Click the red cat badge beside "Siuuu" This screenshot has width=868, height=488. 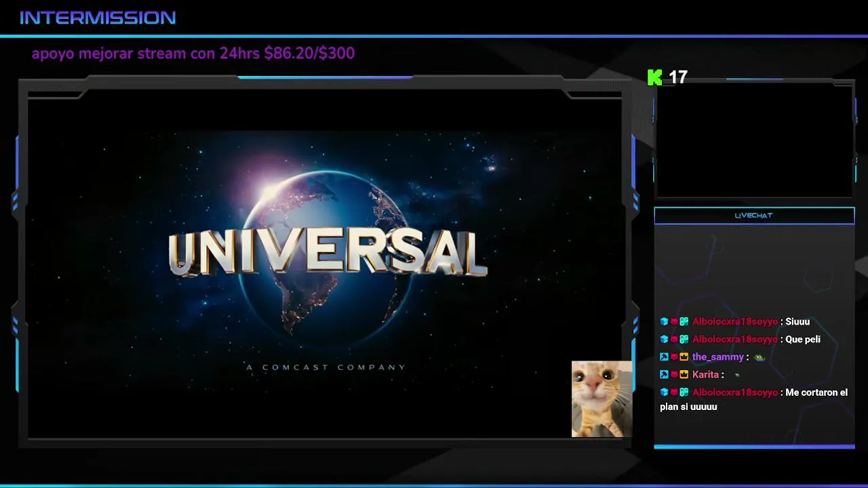[674, 322]
